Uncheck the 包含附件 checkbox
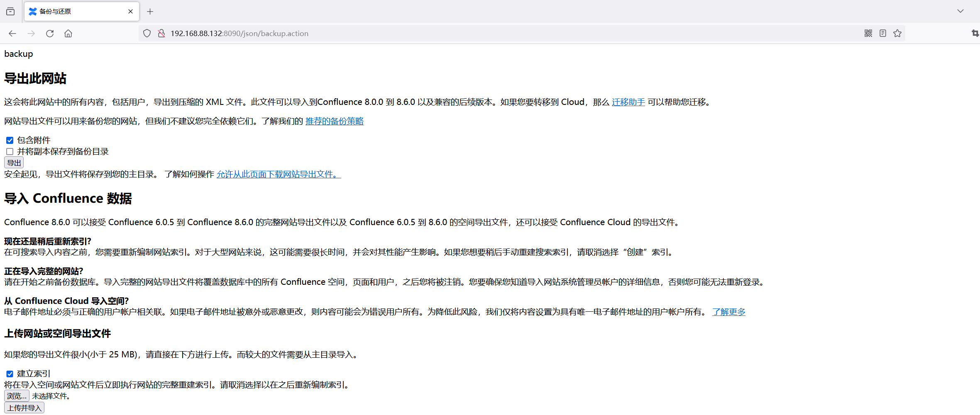This screenshot has height=415, width=980. tap(10, 141)
